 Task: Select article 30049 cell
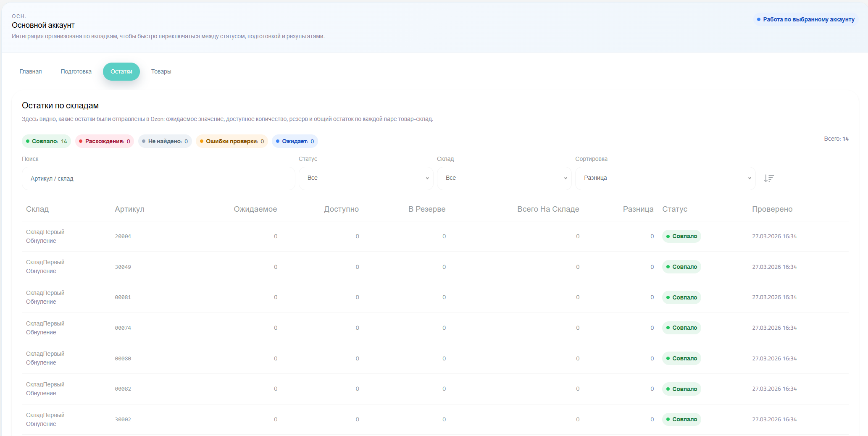coord(123,267)
